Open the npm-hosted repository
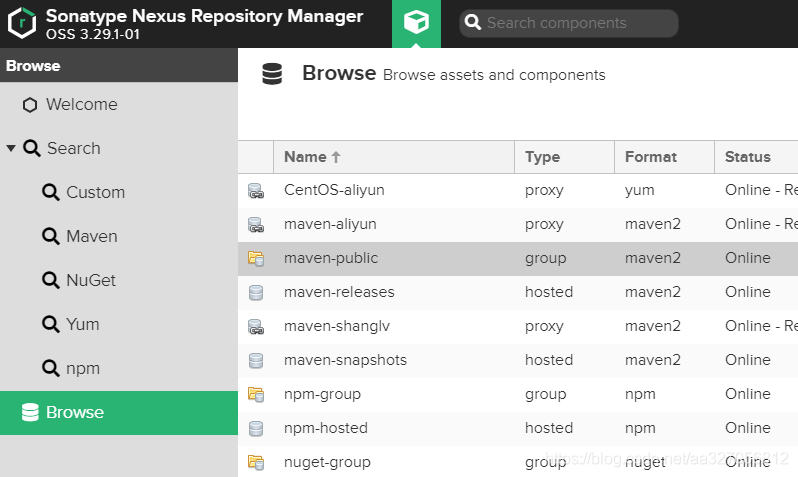 [326, 428]
